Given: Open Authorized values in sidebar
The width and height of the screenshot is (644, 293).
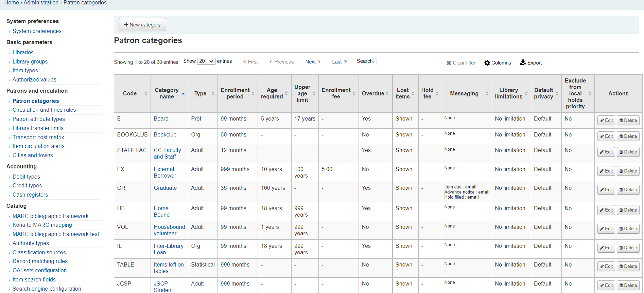Looking at the screenshot, I should (34, 80).
